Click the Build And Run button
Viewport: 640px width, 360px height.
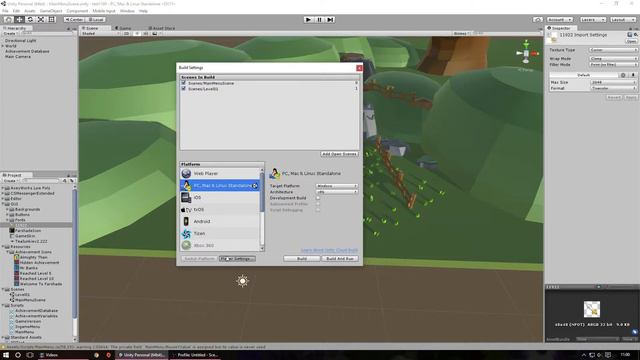(340, 259)
